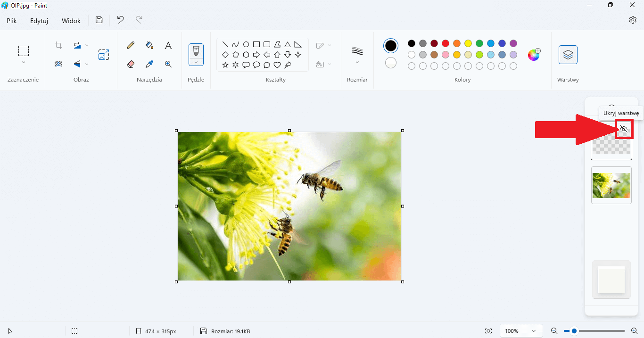This screenshot has width=644, height=338.
Task: Open the Edytuj menu
Action: pos(39,21)
